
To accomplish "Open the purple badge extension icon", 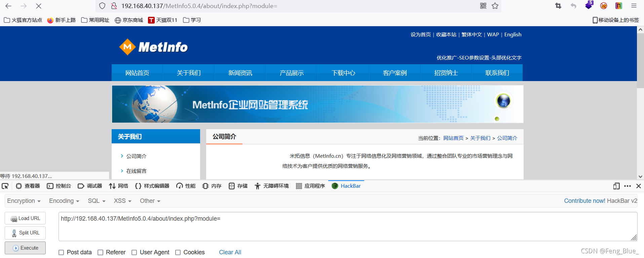I will (x=589, y=5).
